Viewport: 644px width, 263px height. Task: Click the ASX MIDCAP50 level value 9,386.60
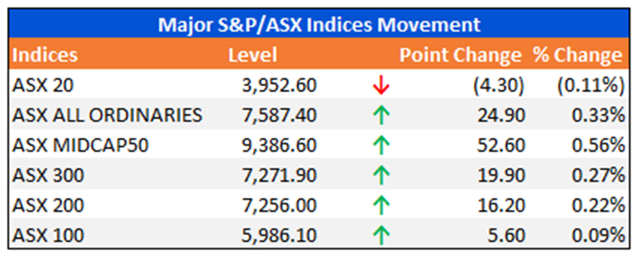click(279, 146)
